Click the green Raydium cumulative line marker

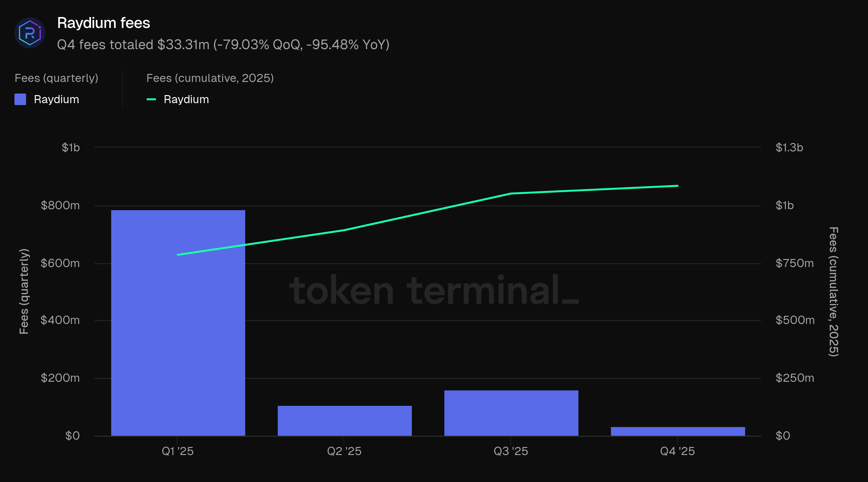coord(151,99)
